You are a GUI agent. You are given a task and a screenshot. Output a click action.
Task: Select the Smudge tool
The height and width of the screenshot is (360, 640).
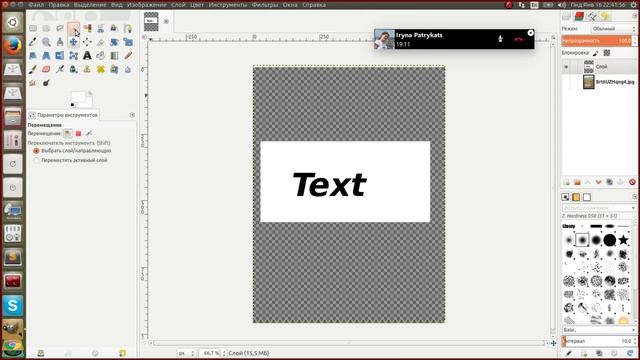[33, 83]
